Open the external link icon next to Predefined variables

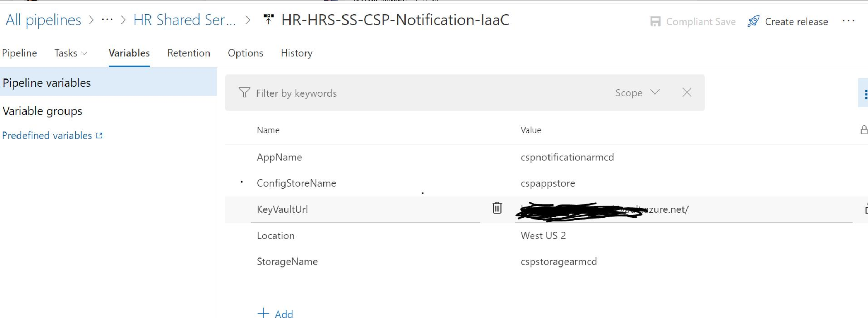point(100,135)
